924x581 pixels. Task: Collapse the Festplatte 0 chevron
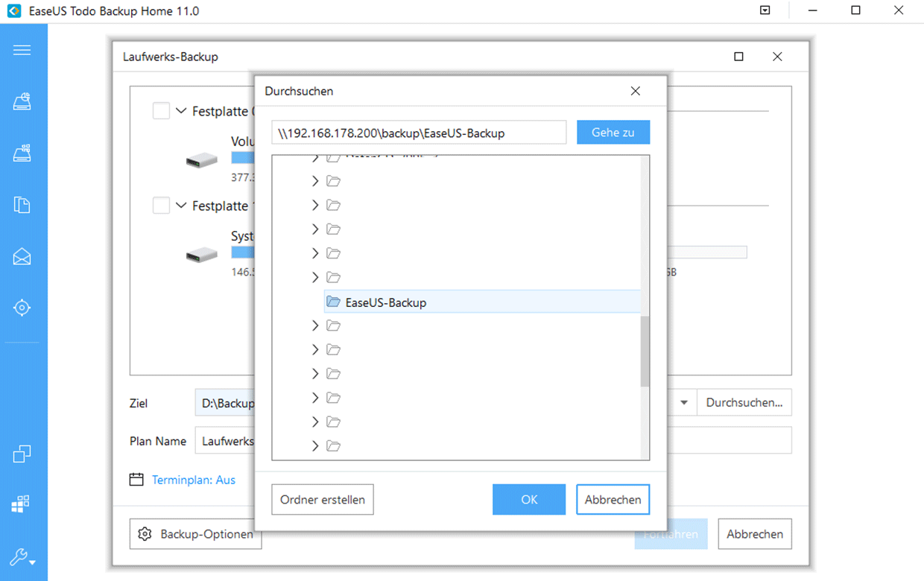181,111
